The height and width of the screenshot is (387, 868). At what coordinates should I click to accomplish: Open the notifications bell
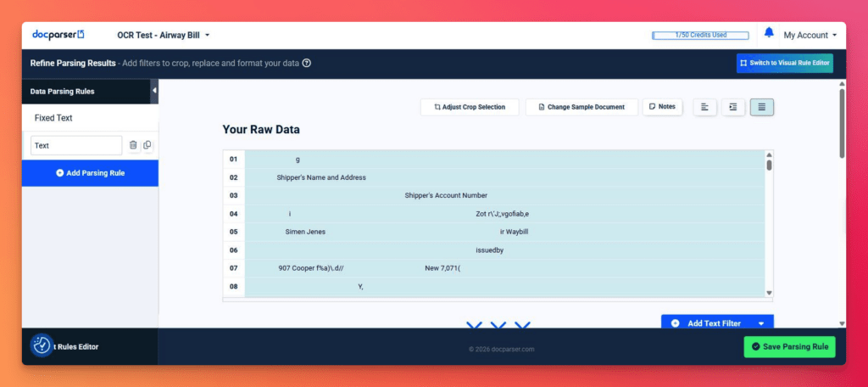(769, 33)
